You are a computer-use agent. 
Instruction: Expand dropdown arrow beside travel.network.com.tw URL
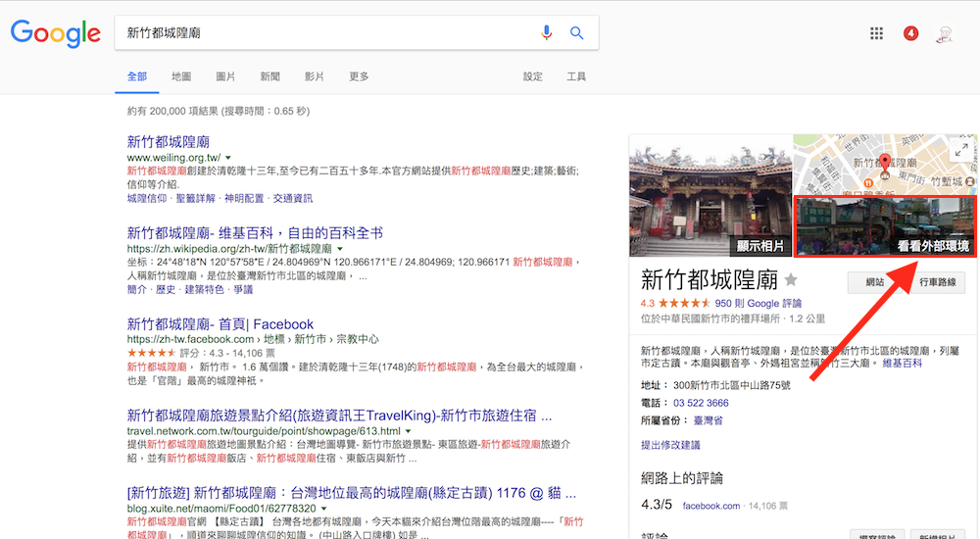[408, 431]
